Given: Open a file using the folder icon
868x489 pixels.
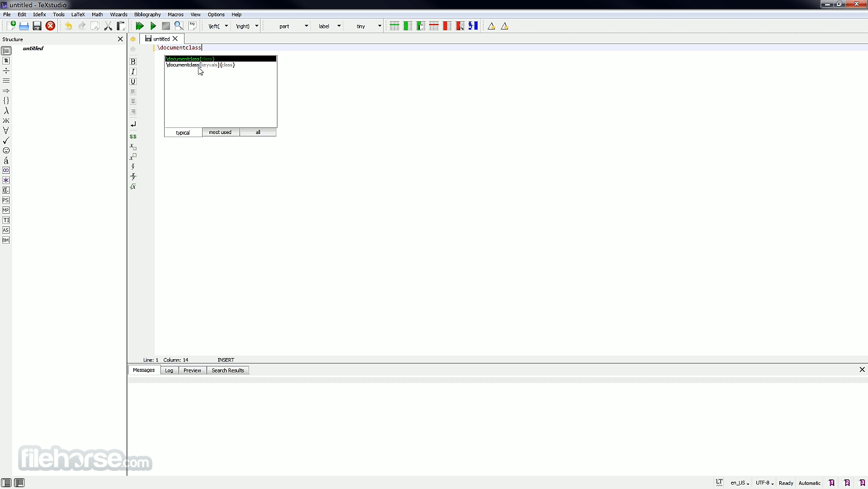Looking at the screenshot, I should 24,26.
